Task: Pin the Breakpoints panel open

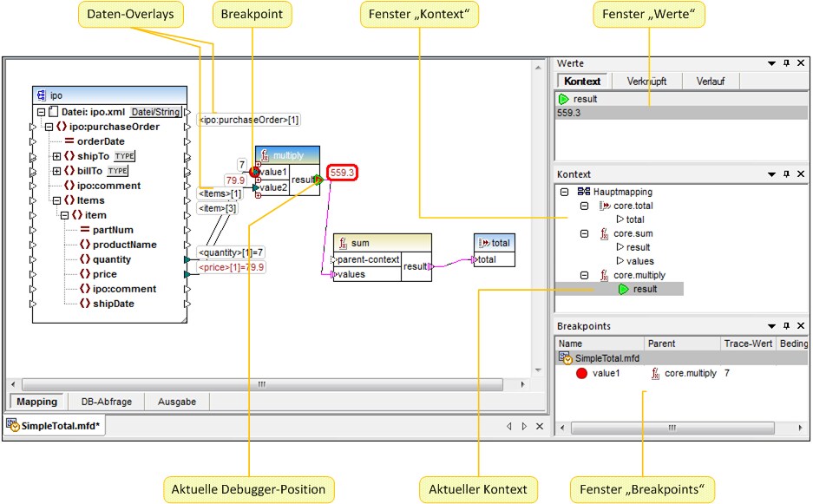Action: [787, 325]
